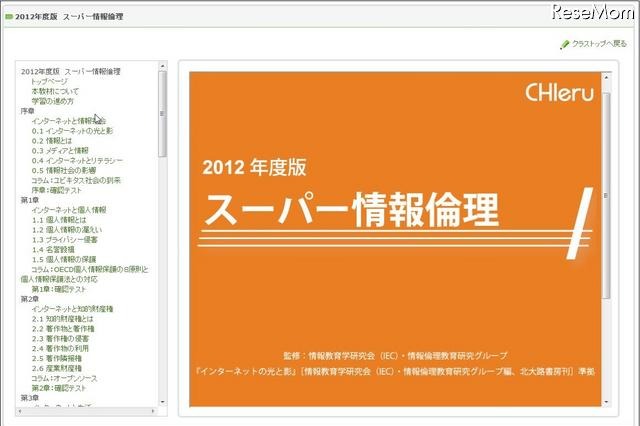Open 1.1 個人情報とは

click(x=59, y=220)
